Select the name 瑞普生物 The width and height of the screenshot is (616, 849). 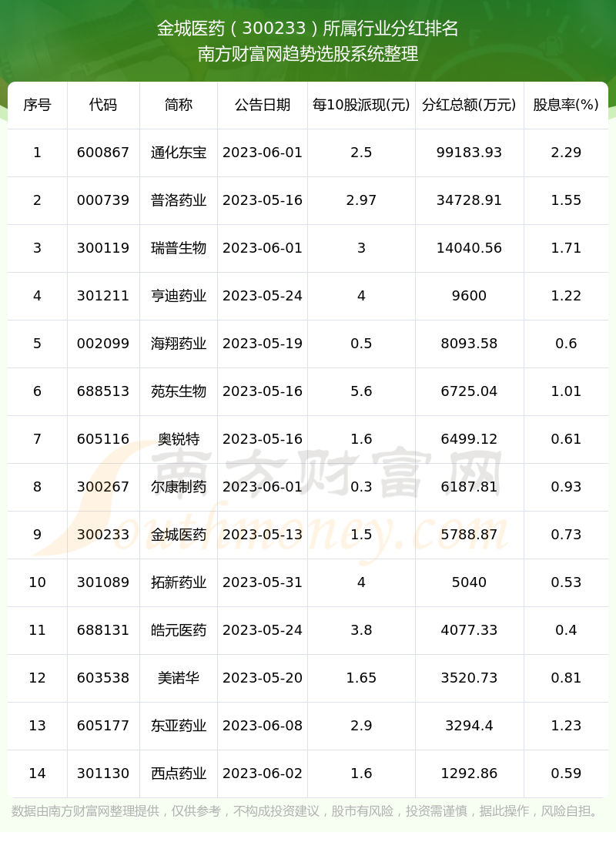179,248
